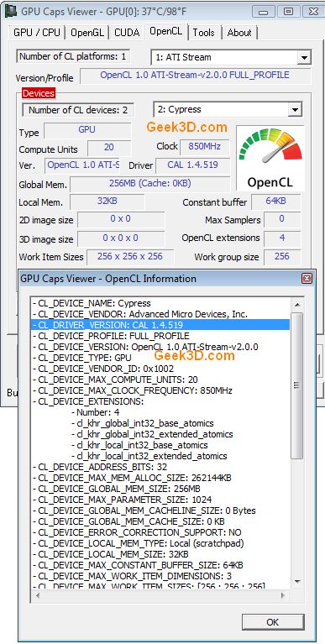325x644 pixels.
Task: Select cl_khr_local_int32_extended_atomics row
Action: coord(160,456)
